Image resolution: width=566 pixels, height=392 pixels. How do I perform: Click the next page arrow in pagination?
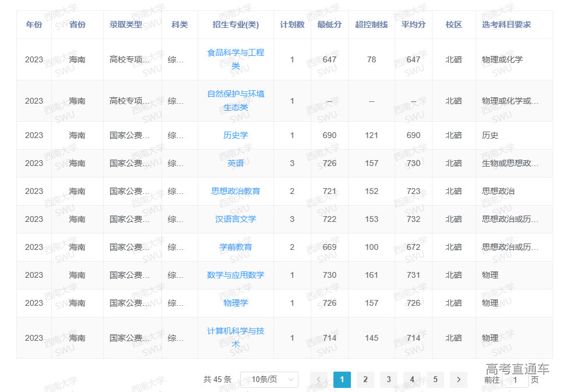point(458,380)
